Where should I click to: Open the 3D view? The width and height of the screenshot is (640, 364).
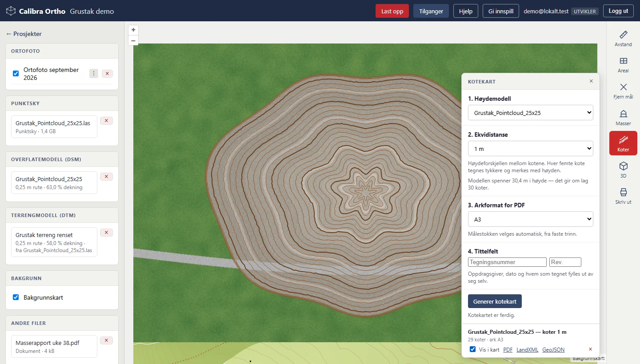pyautogui.click(x=623, y=170)
